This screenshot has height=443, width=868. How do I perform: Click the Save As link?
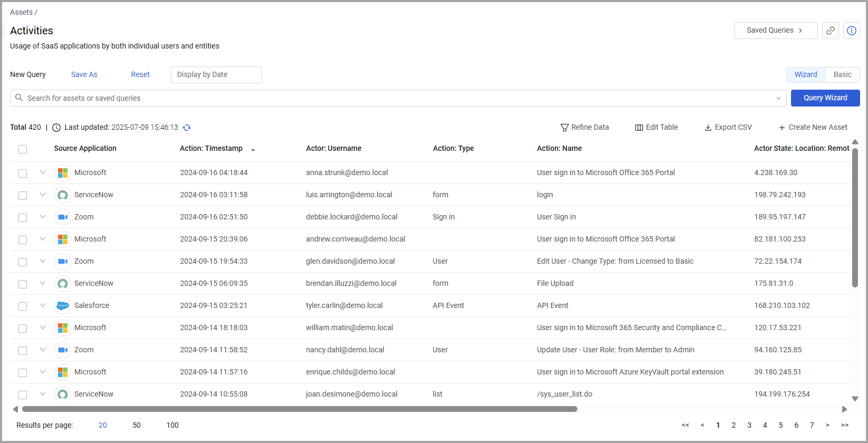tap(84, 75)
